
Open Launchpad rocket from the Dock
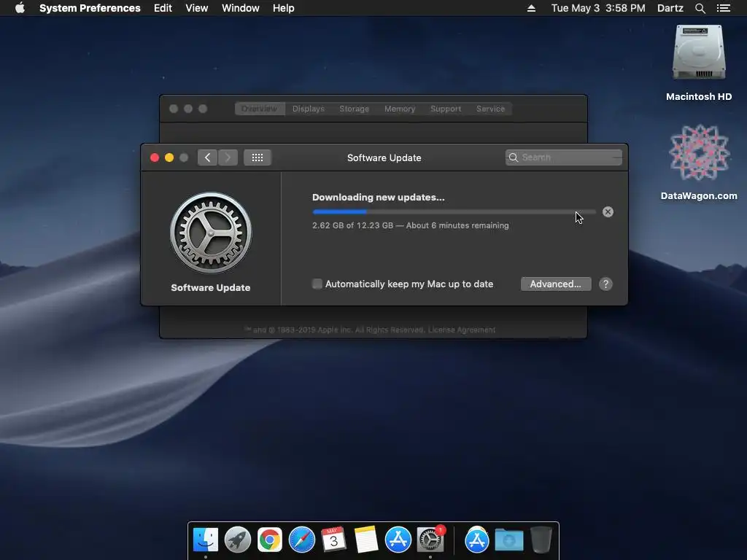pos(238,540)
